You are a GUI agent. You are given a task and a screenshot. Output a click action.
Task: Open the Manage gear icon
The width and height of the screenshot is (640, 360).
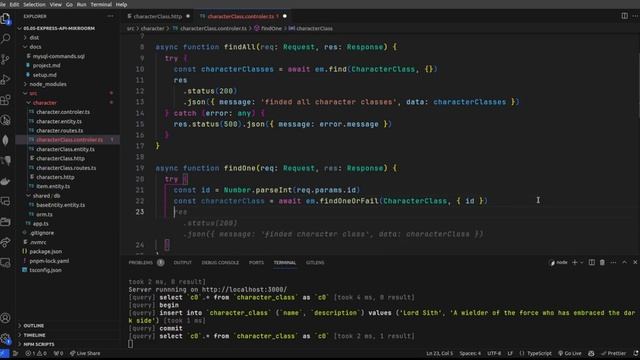6,338
